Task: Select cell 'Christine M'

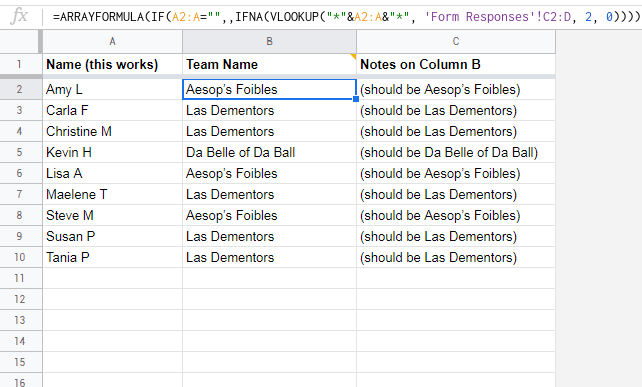Action: [112, 131]
